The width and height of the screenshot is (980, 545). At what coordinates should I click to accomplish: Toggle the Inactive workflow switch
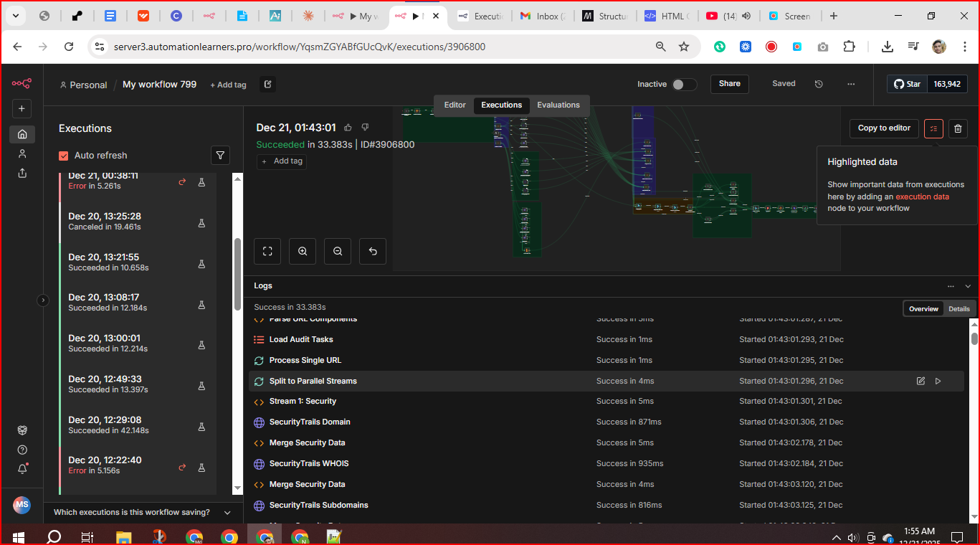pos(684,84)
